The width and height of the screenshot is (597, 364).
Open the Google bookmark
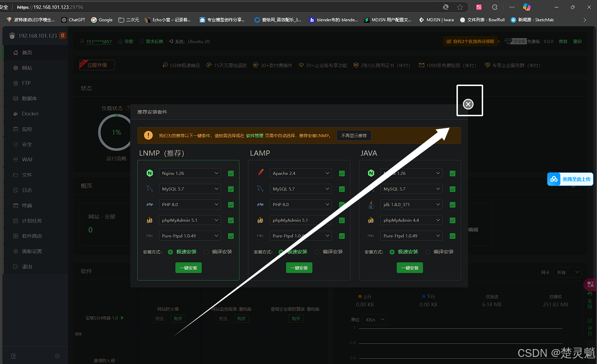[x=102, y=20]
